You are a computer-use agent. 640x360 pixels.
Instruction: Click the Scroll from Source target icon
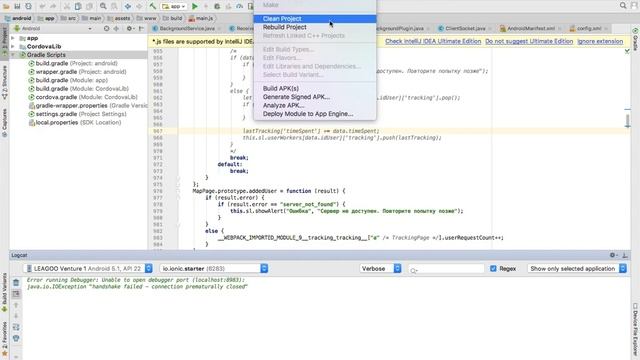(x=107, y=28)
